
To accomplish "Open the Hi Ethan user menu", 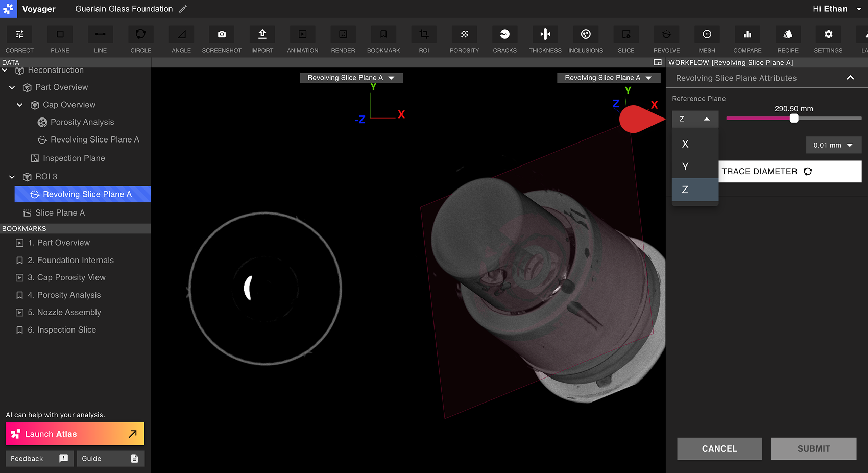I will 837,9.
